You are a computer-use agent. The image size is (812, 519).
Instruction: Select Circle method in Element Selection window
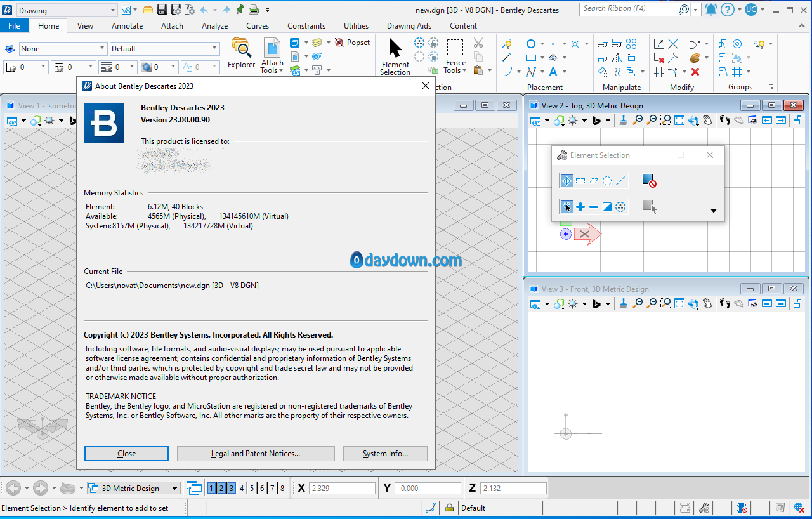pos(607,181)
